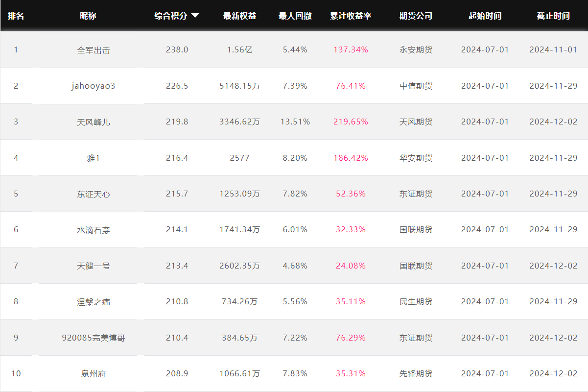Click the equity value 2577

[240, 158]
